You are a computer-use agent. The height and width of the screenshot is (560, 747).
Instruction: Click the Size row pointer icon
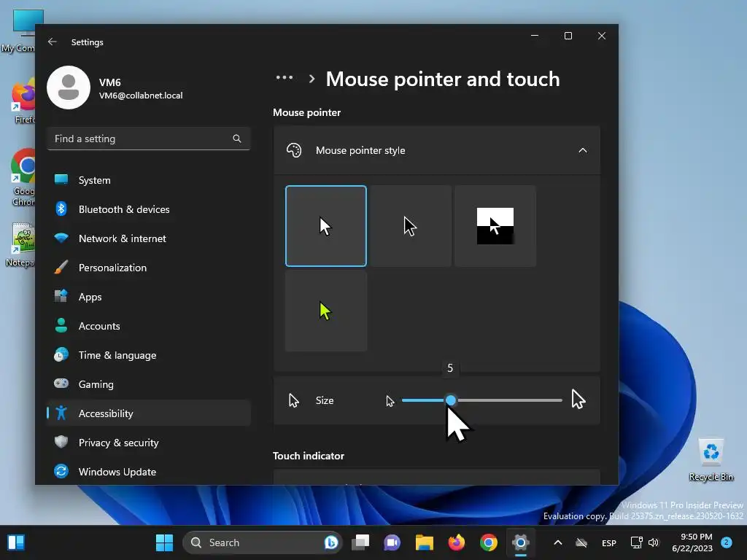(294, 400)
